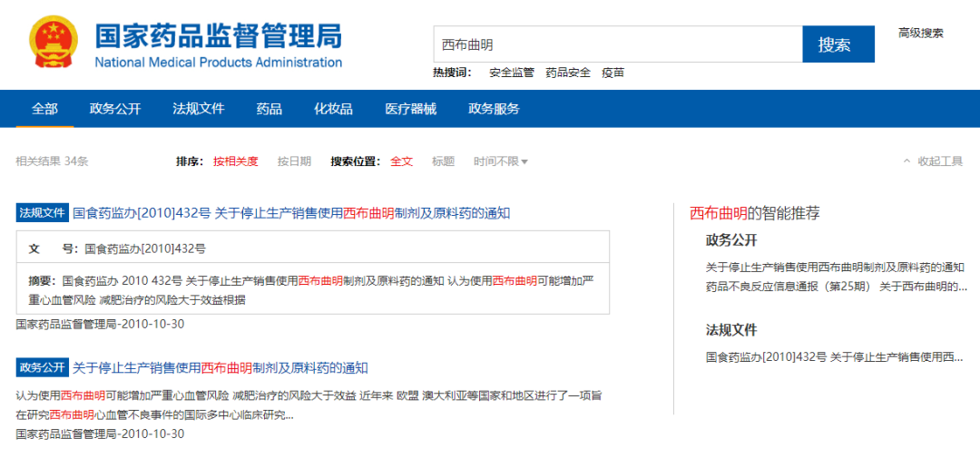
Task: Open recommended 国食药监办[2010]432号 link in sidebar
Action: [x=835, y=357]
